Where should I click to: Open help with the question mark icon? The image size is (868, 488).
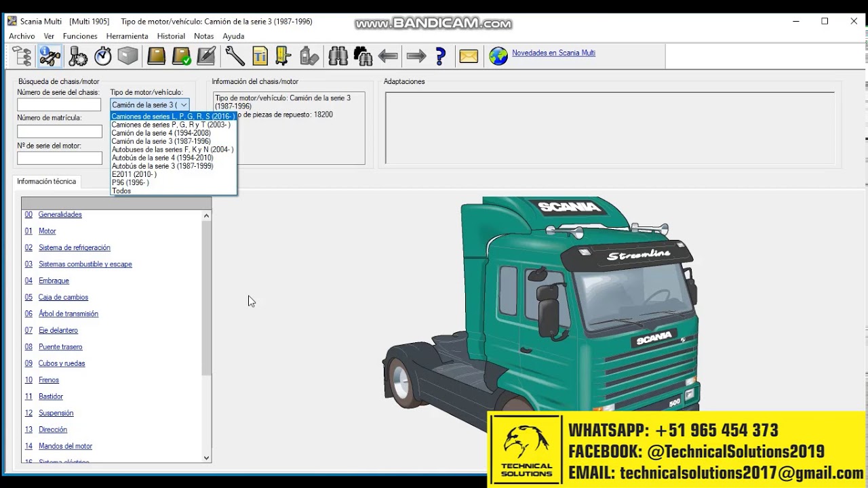coord(440,56)
